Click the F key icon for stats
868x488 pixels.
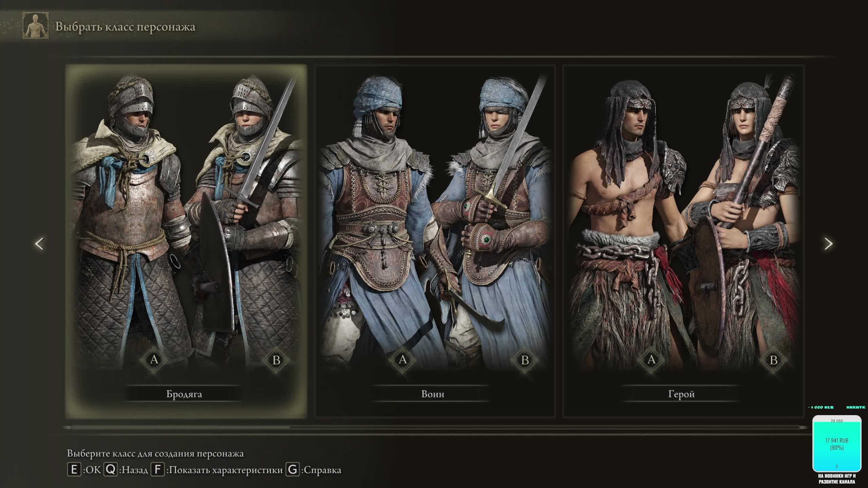click(158, 470)
